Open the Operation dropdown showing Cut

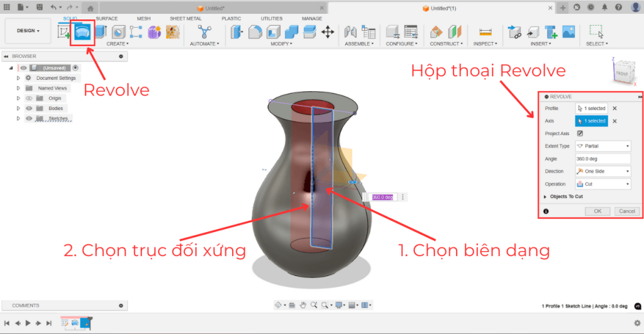[x=602, y=184]
